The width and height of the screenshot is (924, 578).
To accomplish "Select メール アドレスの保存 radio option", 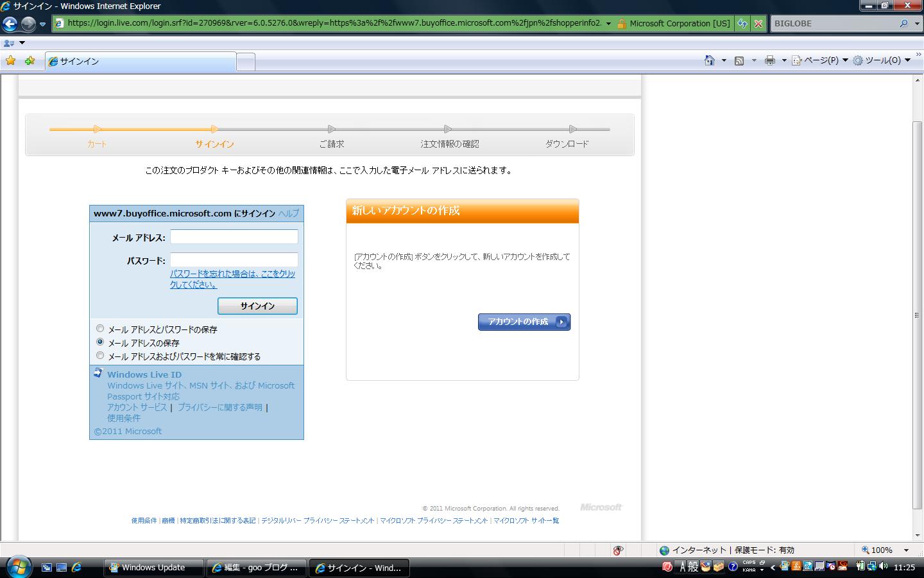I will [x=100, y=342].
